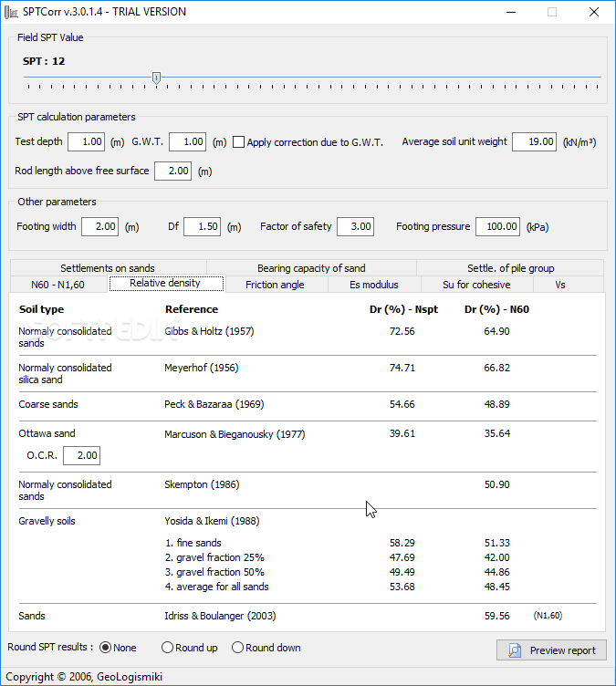This screenshot has width=616, height=686.
Task: Switch to the N60 - N1,60 tab
Action: click(57, 285)
